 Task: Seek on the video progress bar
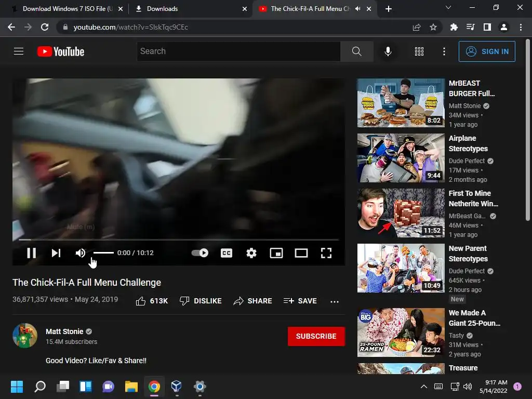click(x=179, y=240)
